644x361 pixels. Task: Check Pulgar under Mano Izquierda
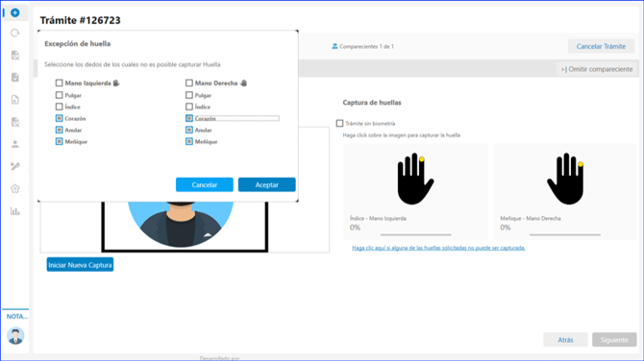(x=60, y=95)
